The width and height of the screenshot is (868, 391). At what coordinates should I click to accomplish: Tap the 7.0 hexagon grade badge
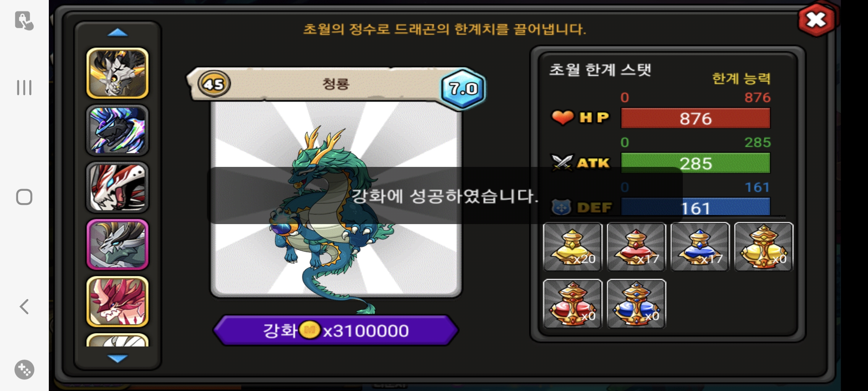[463, 88]
